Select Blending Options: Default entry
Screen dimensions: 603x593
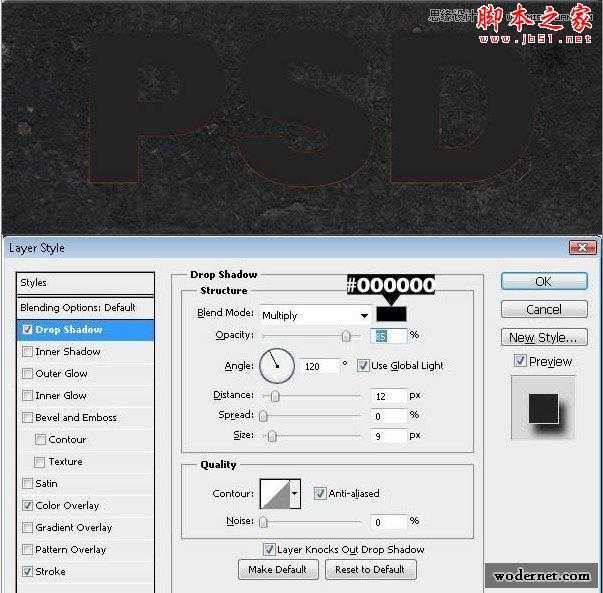point(85,308)
